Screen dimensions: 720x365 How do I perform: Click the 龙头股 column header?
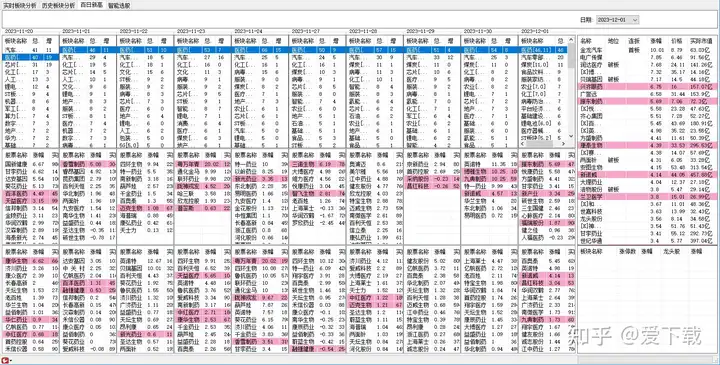click(671, 251)
